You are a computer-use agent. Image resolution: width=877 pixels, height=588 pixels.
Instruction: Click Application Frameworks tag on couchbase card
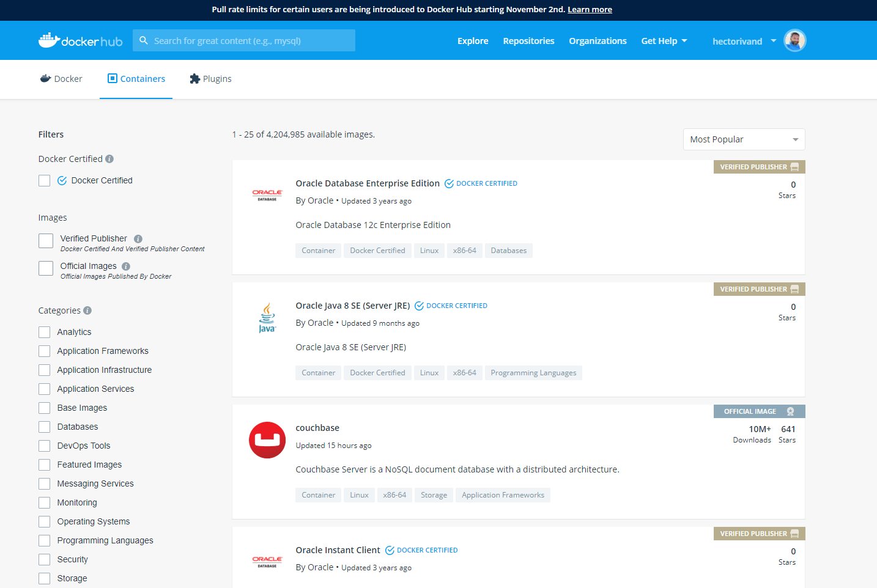(x=503, y=495)
